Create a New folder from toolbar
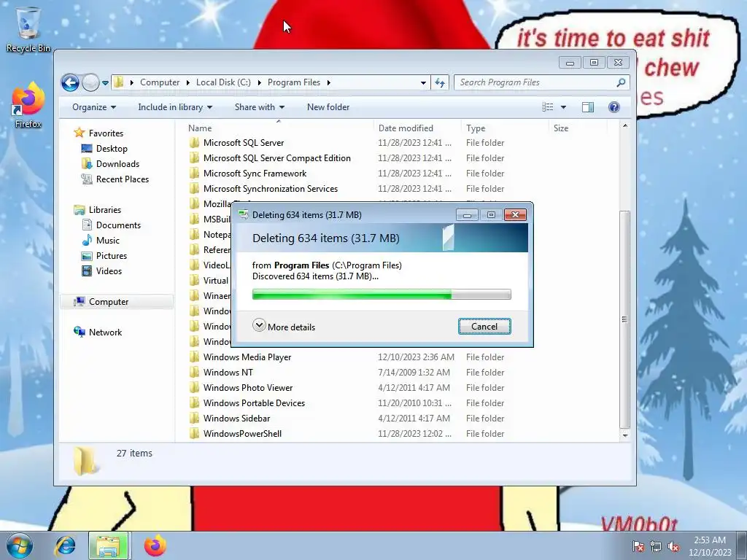The height and width of the screenshot is (560, 747). tap(328, 107)
